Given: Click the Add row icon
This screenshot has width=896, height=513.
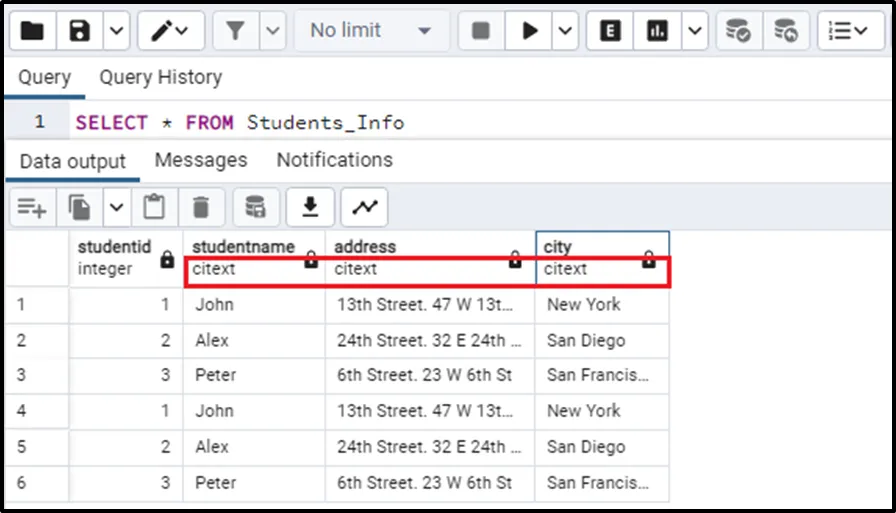Looking at the screenshot, I should pyautogui.click(x=32, y=207).
